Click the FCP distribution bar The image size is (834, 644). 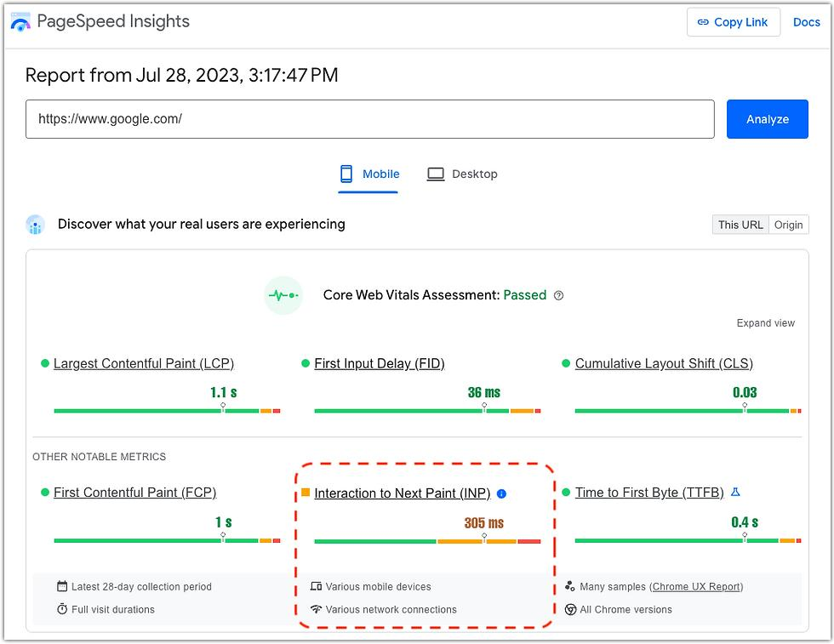[167, 540]
